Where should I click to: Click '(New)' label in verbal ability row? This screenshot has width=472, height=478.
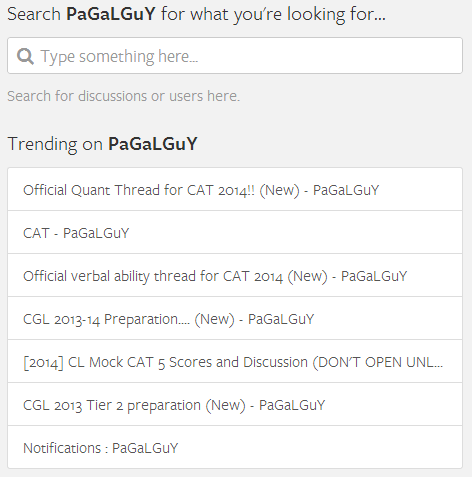click(x=307, y=276)
